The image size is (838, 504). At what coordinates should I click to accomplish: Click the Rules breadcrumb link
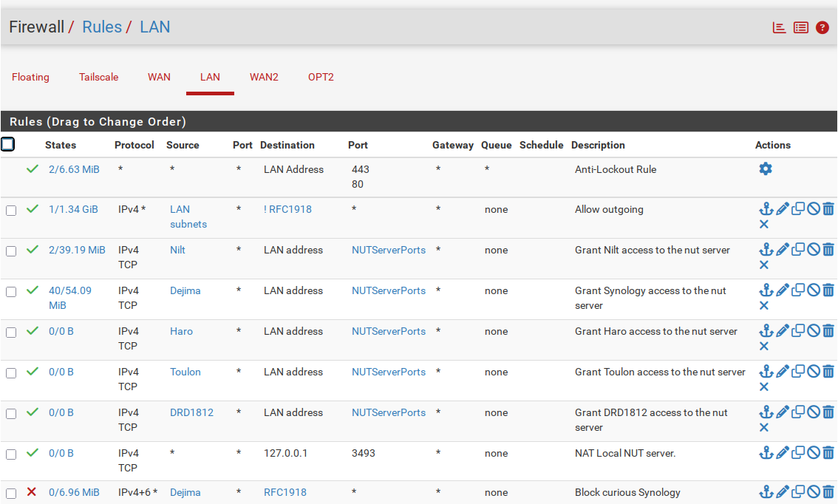102,27
